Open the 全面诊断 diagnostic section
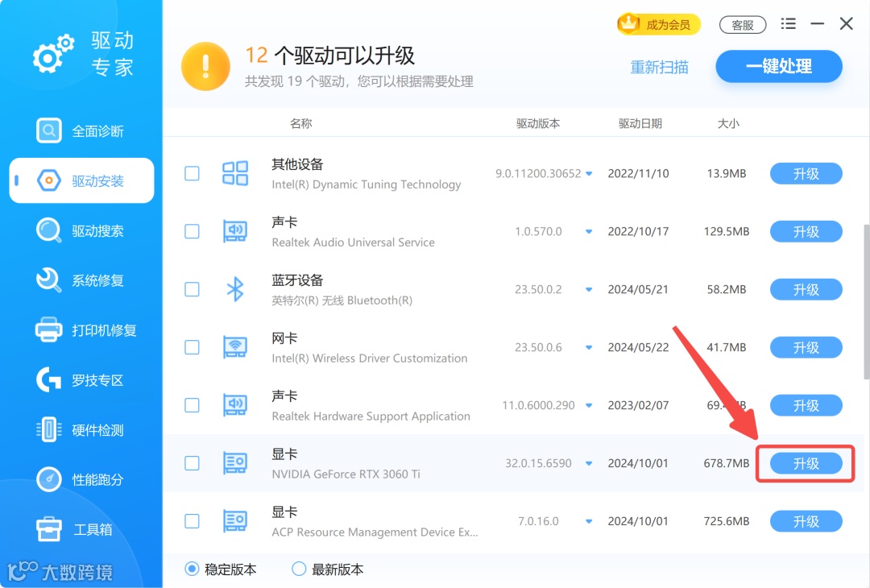The image size is (870, 588). 81,131
